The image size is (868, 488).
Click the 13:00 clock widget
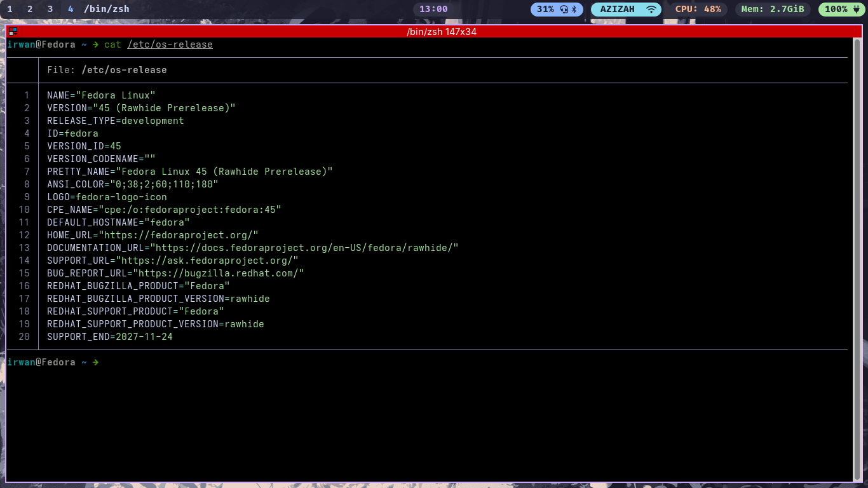click(x=433, y=10)
